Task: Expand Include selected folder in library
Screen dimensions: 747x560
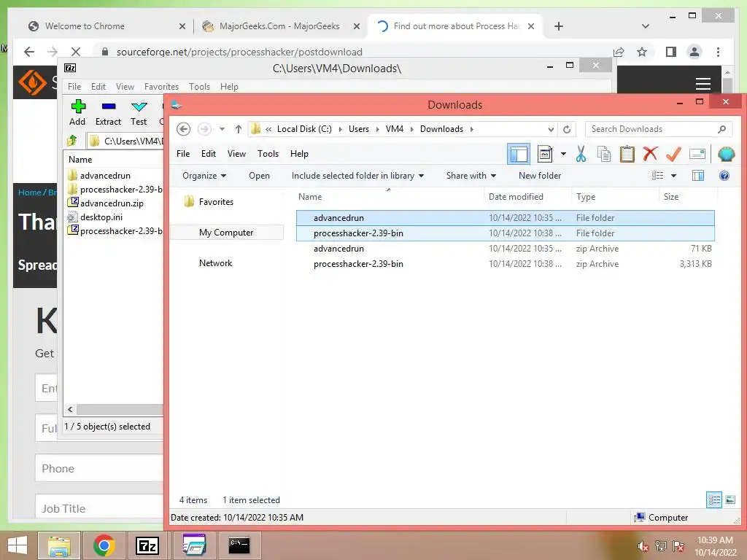Action: pos(357,176)
